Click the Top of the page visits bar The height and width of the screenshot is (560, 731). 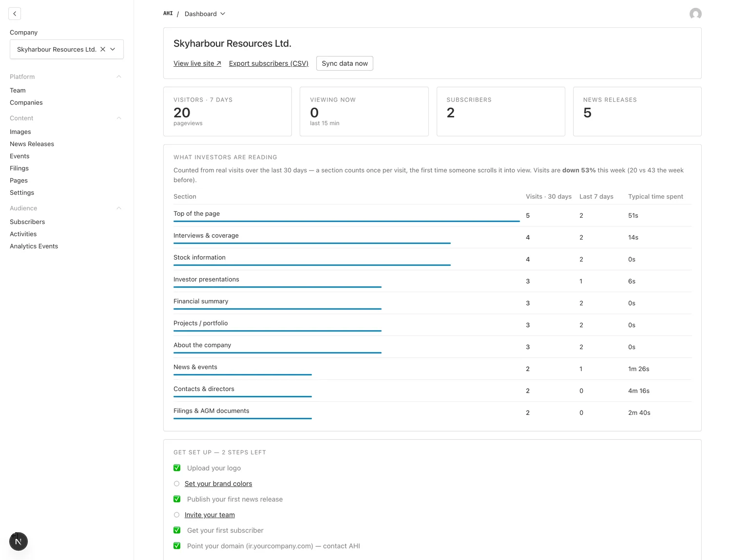[346, 222]
